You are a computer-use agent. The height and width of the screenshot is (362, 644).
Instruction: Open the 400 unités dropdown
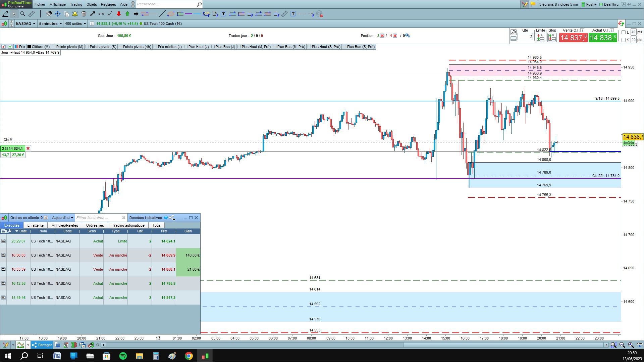(75, 24)
